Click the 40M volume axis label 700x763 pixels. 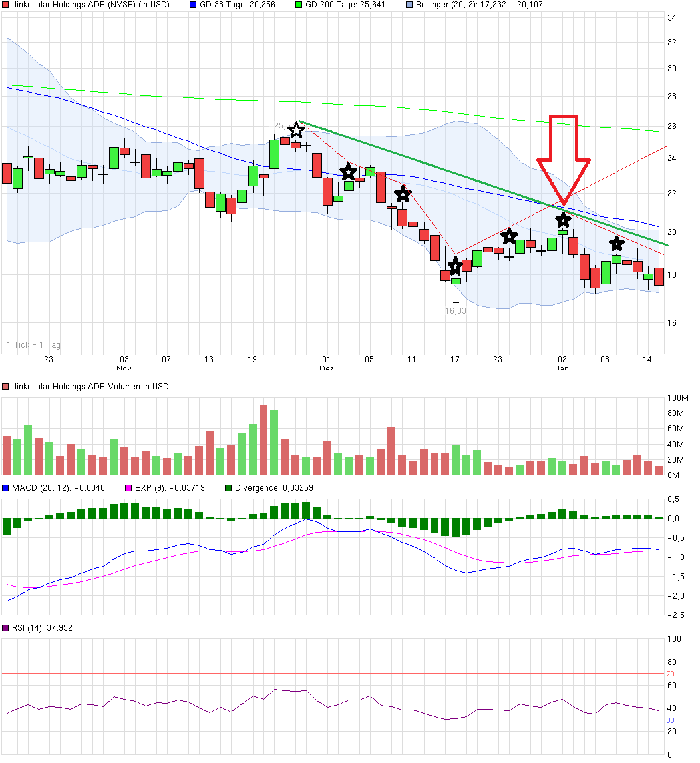pos(675,445)
